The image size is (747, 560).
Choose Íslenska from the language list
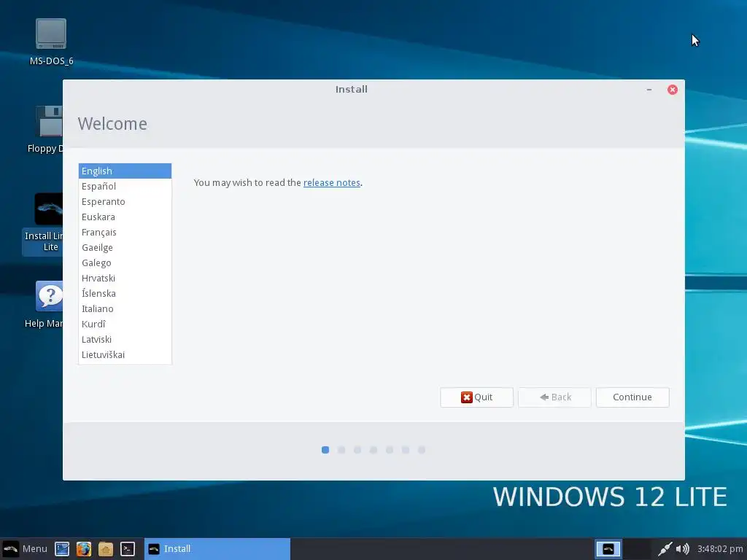tap(125, 293)
